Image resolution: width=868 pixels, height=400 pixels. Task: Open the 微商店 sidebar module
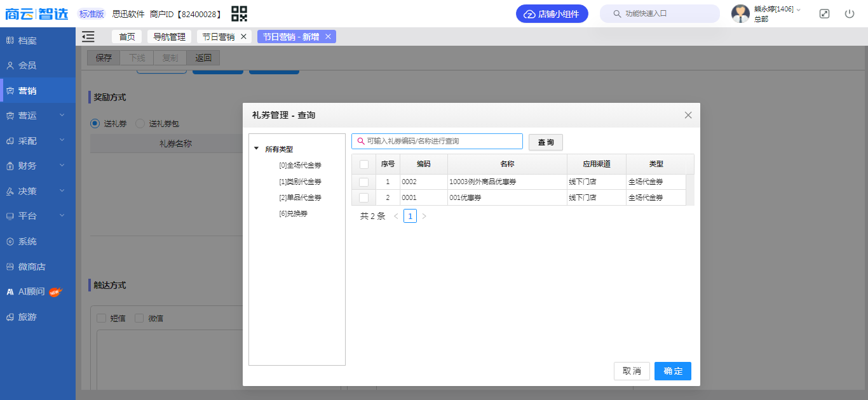(x=37, y=267)
